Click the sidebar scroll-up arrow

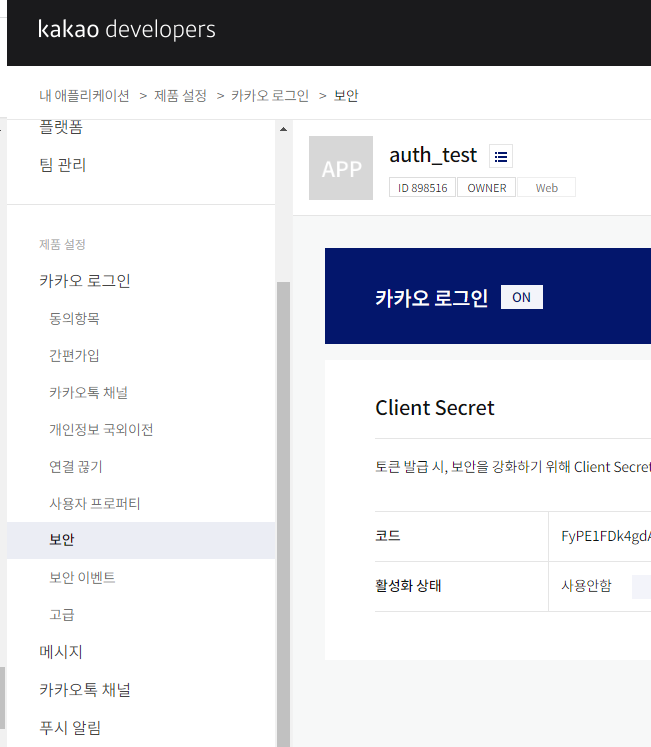[x=284, y=129]
